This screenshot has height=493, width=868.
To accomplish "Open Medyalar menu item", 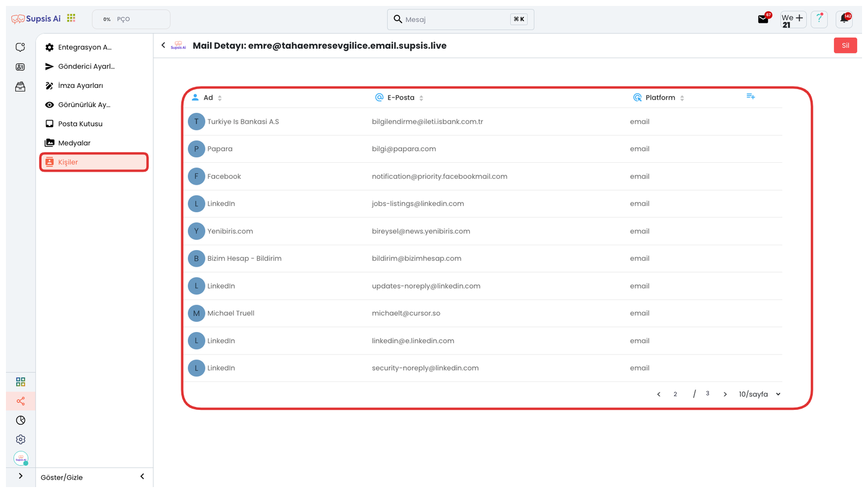I will pos(94,143).
